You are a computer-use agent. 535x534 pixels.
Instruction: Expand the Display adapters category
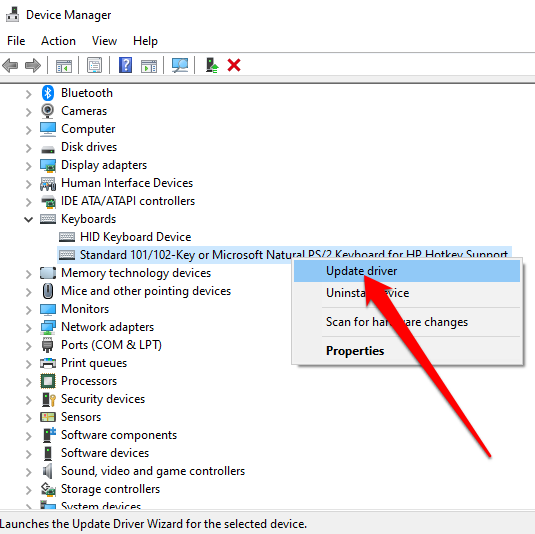click(29, 165)
